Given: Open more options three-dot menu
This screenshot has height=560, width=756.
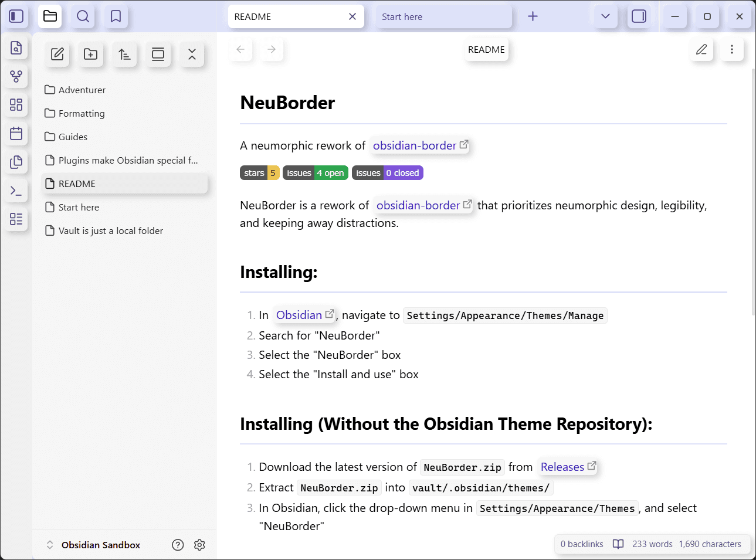Looking at the screenshot, I should [732, 49].
